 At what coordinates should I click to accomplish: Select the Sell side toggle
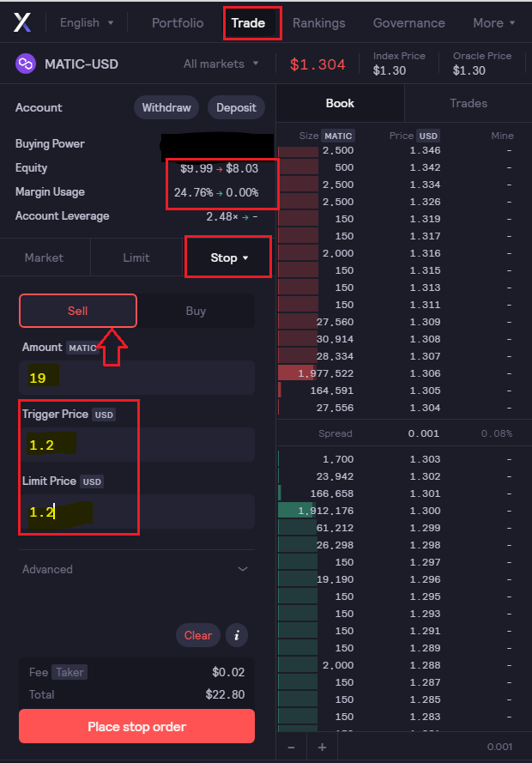78,311
